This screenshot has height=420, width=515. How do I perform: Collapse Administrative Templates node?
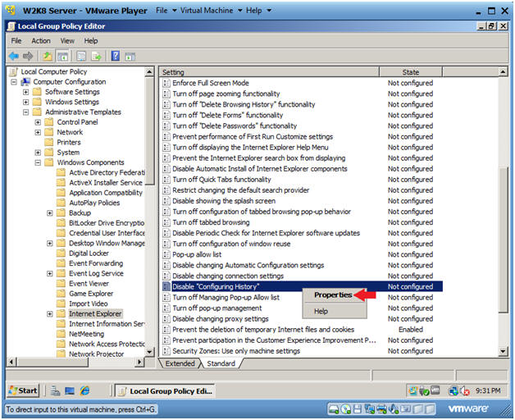click(x=25, y=112)
